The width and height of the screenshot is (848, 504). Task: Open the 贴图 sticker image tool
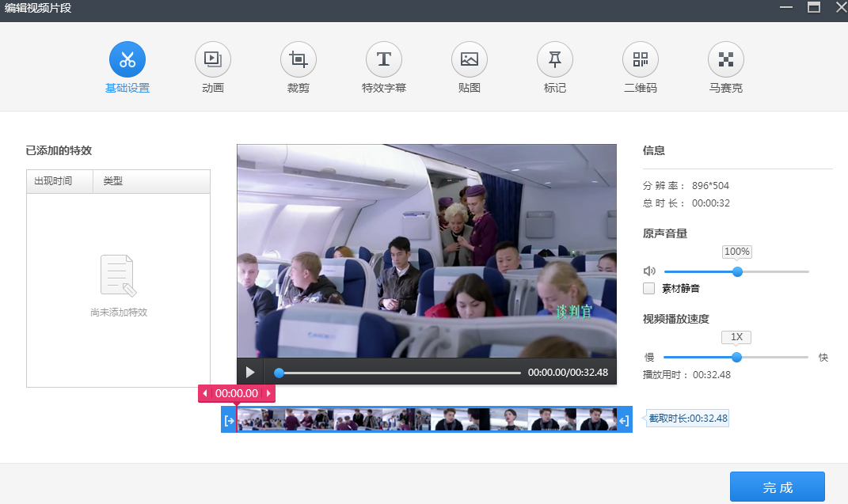(469, 59)
